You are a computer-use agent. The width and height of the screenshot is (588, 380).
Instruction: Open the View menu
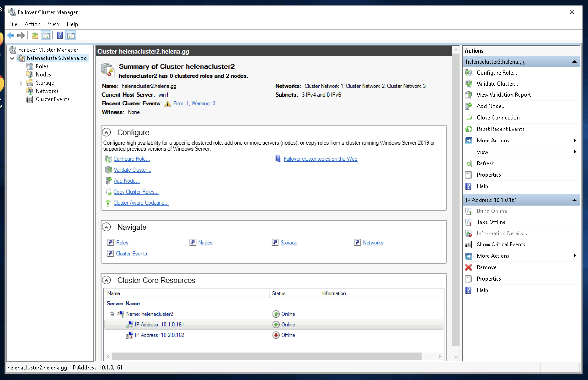pyautogui.click(x=53, y=24)
